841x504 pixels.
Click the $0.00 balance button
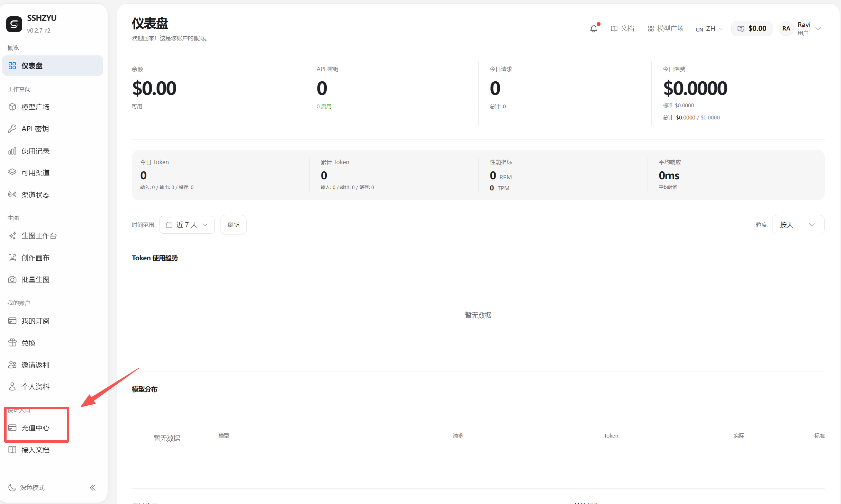click(x=752, y=28)
